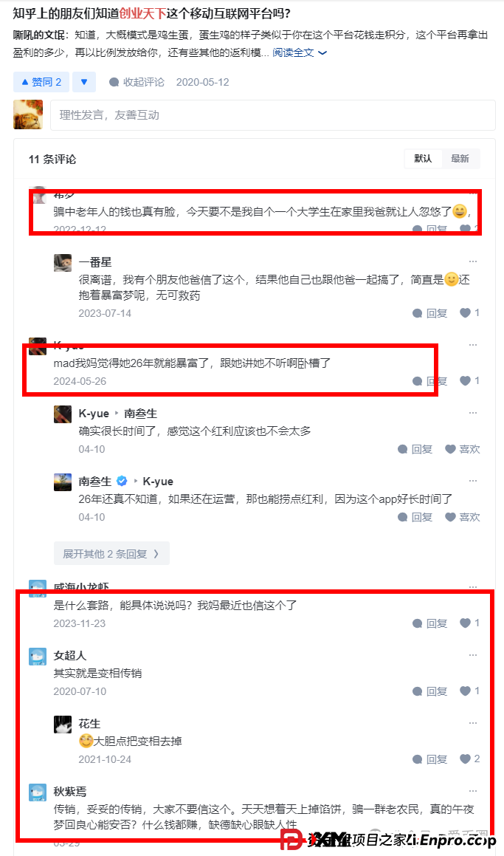This screenshot has height=856, width=504.
Task: Reply to 一番星's comment dated 2023-07-14
Action: 429,313
